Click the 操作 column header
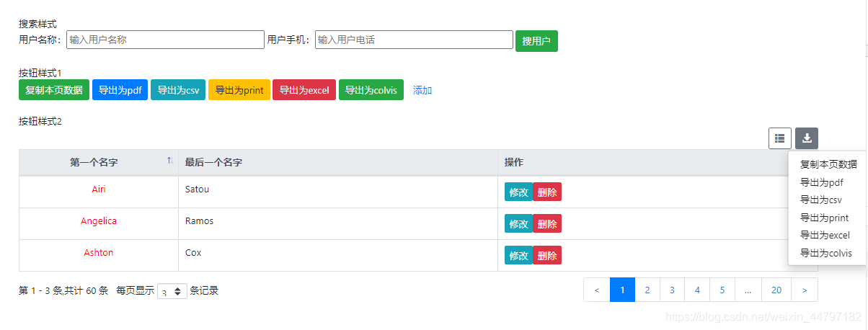Screen dimensions: 868x330 click(657, 162)
